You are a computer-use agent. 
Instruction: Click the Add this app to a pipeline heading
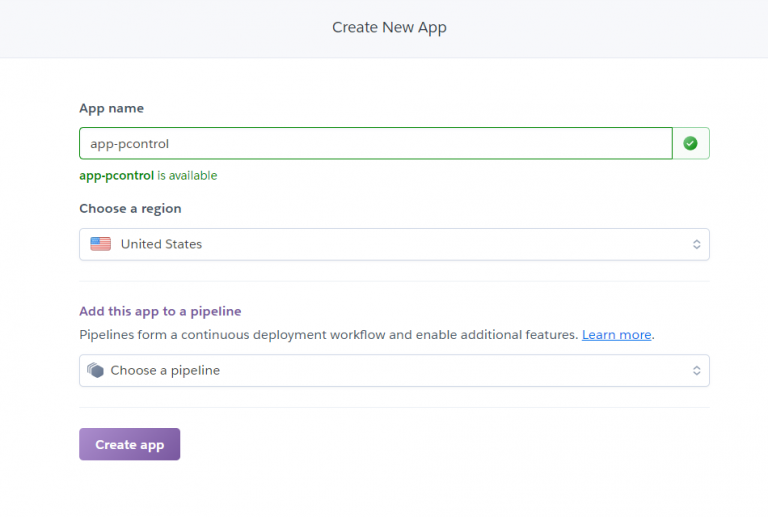point(160,311)
